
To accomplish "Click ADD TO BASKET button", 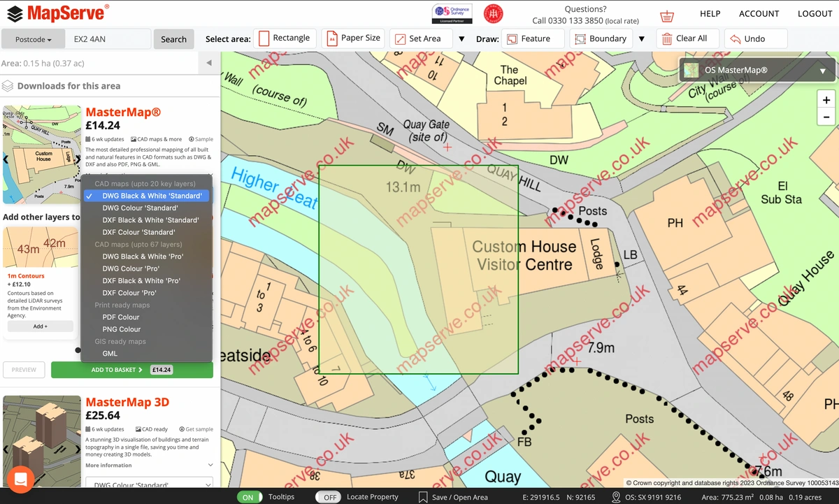I will (x=132, y=370).
